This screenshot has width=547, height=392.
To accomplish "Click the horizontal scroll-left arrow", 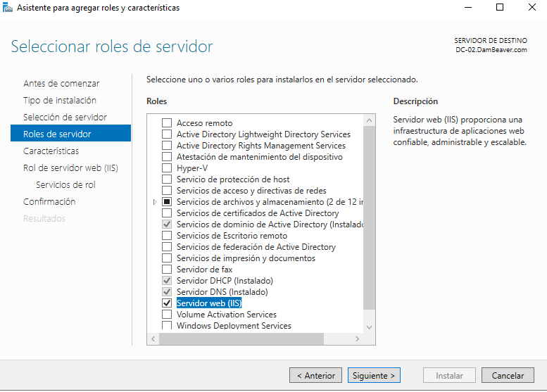I will [153, 339].
